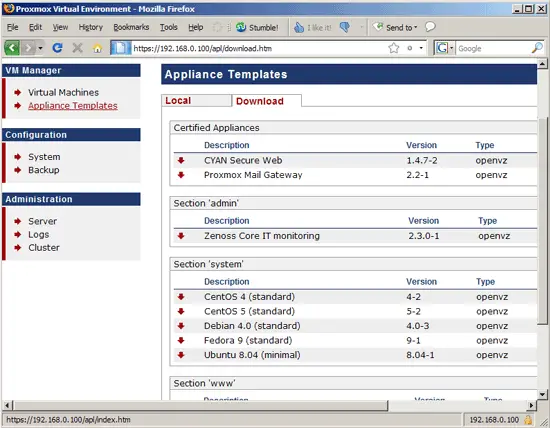Click the URL address field
The image size is (550, 428).
click(x=260, y=48)
